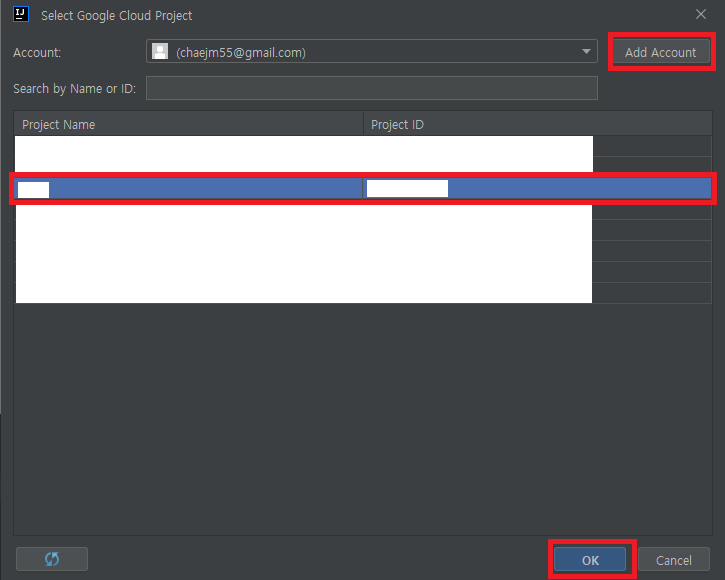Open the Account dropdown arrow
This screenshot has height=580, width=725.
(x=586, y=51)
